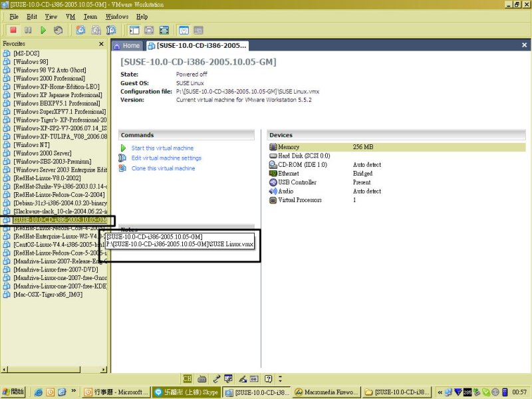
Task: Click Favorites scrollbar right arrow
Action: point(104,370)
